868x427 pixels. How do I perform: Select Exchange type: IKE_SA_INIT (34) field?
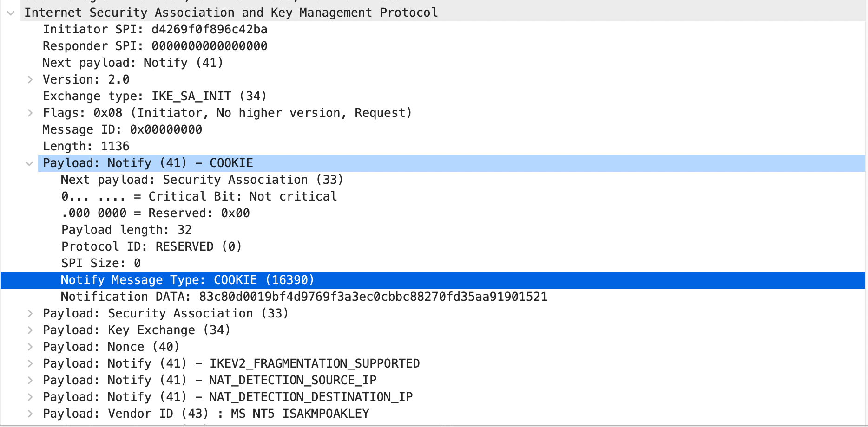[x=155, y=97]
